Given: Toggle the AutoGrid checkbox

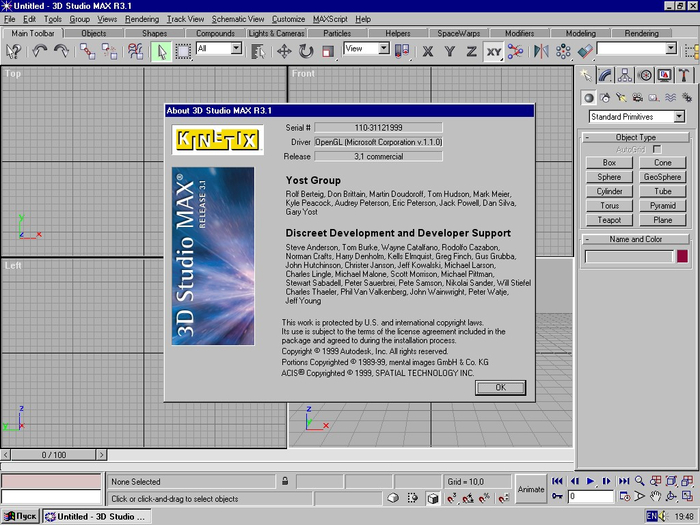Looking at the screenshot, I should pos(656,149).
